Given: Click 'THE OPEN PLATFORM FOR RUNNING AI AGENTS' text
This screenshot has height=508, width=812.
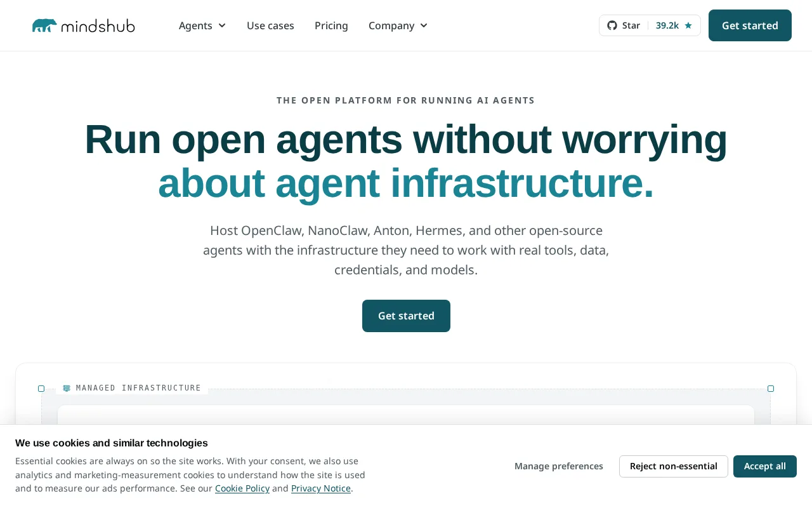Looking at the screenshot, I should click(x=406, y=100).
